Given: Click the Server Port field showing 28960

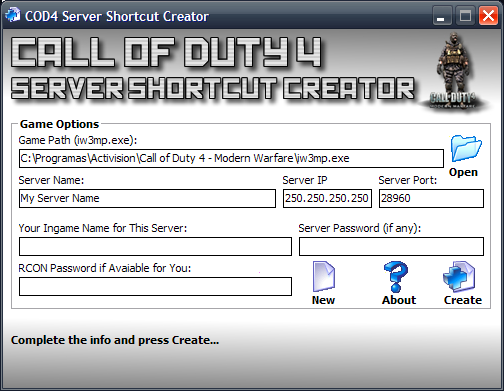Looking at the screenshot, I should click(431, 198).
